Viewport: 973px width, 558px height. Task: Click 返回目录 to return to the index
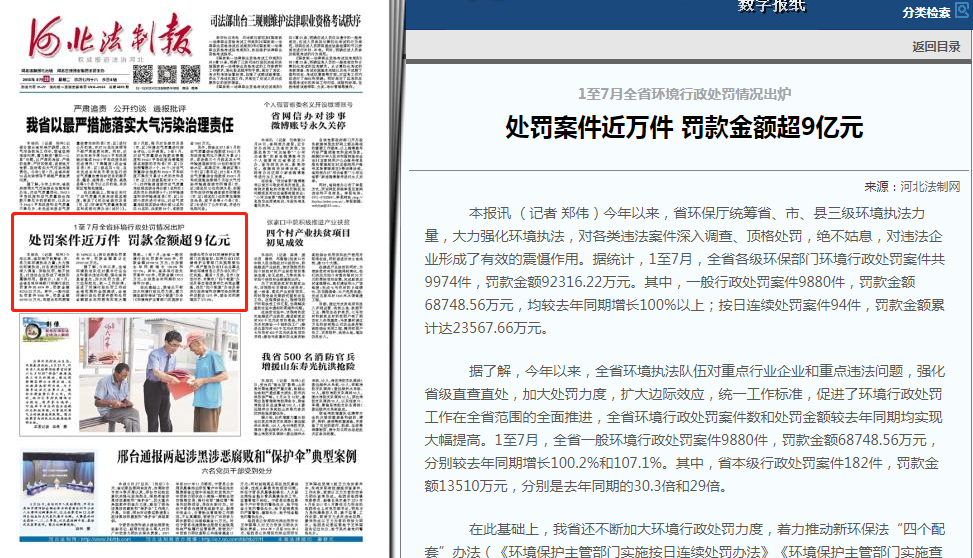click(x=936, y=46)
